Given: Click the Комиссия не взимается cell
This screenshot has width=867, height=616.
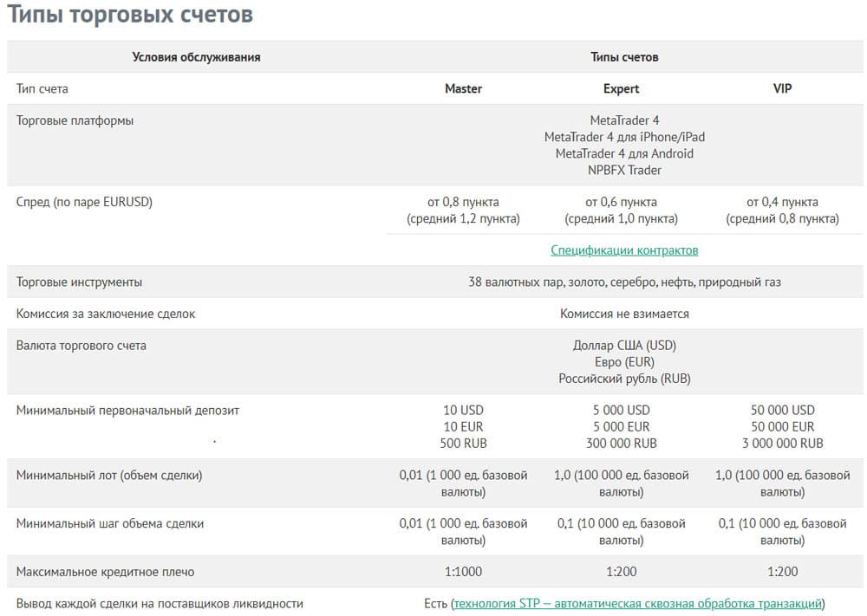Looking at the screenshot, I should point(624,314).
